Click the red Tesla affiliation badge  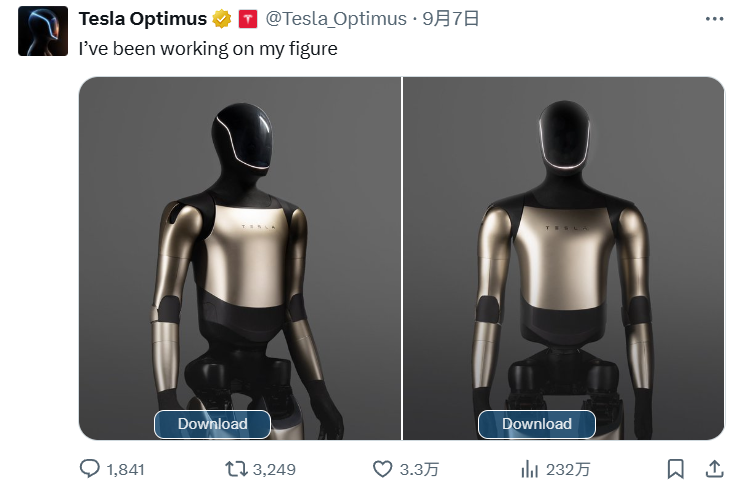[247, 19]
